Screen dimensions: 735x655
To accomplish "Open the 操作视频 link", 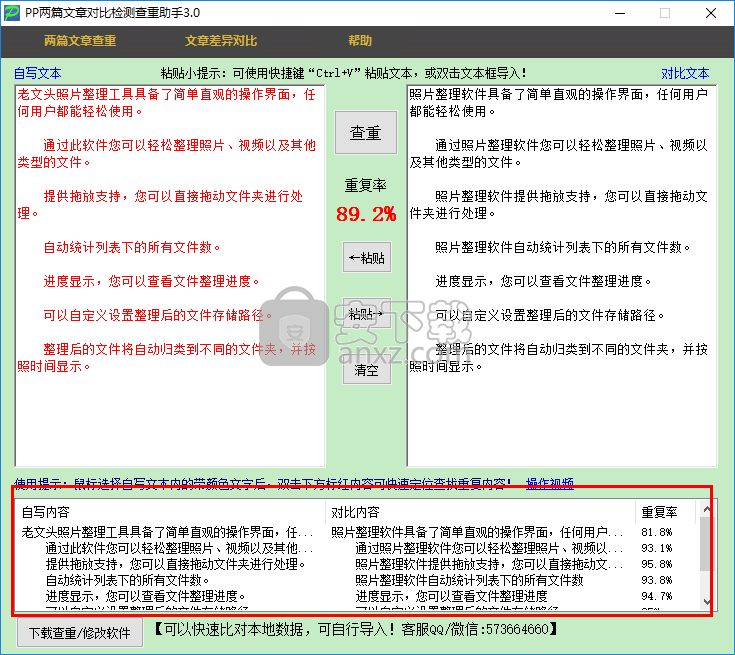I will point(550,483).
